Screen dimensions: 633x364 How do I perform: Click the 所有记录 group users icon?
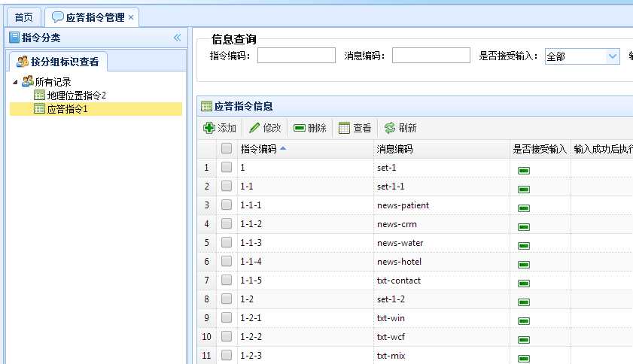coord(27,81)
